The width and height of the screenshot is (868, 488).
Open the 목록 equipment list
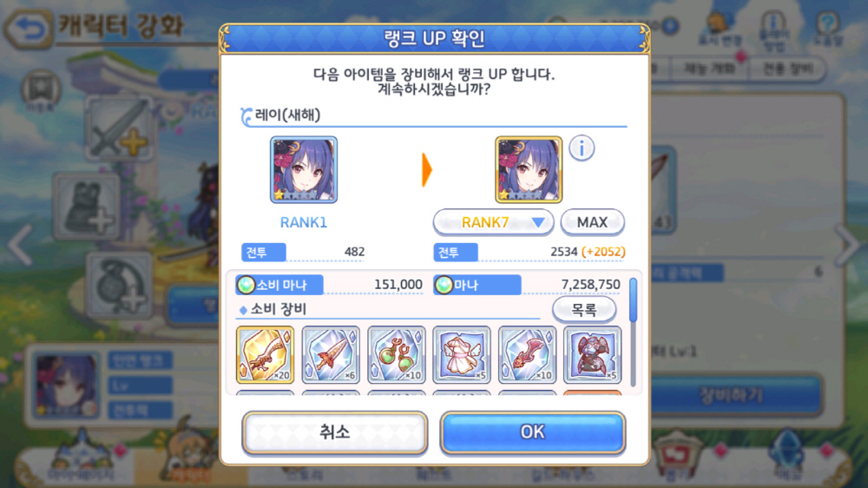point(584,309)
